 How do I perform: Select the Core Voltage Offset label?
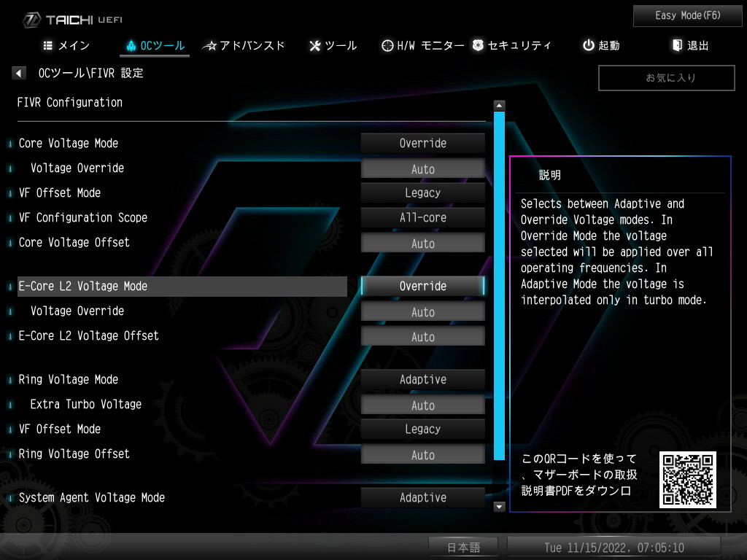[x=74, y=242]
